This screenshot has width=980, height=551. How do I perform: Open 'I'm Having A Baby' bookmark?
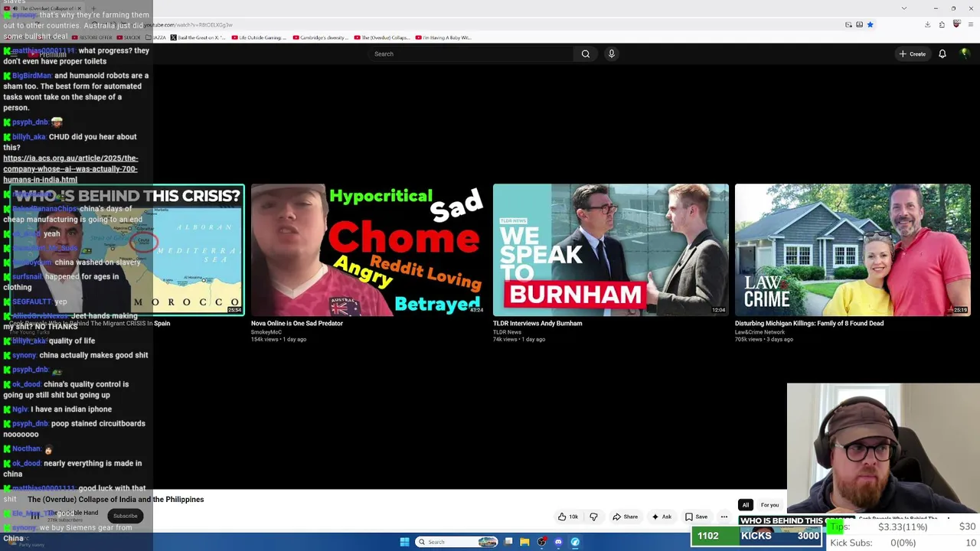point(444,37)
